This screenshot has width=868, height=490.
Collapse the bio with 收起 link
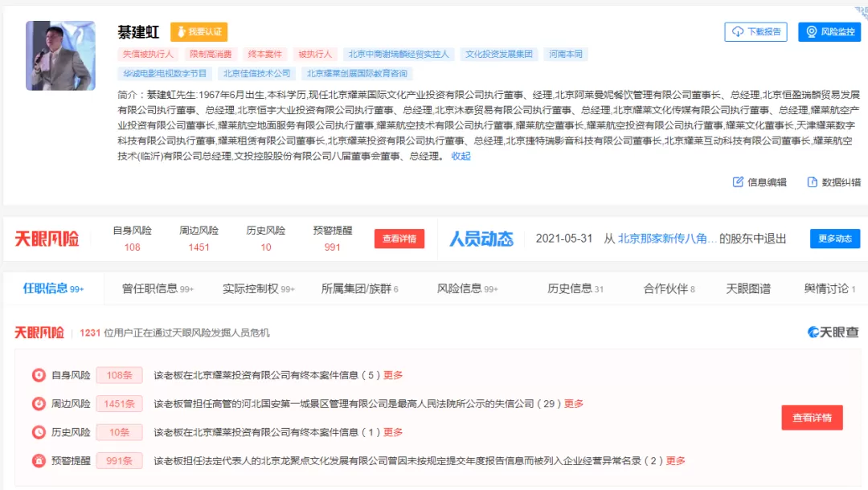pyautogui.click(x=461, y=156)
